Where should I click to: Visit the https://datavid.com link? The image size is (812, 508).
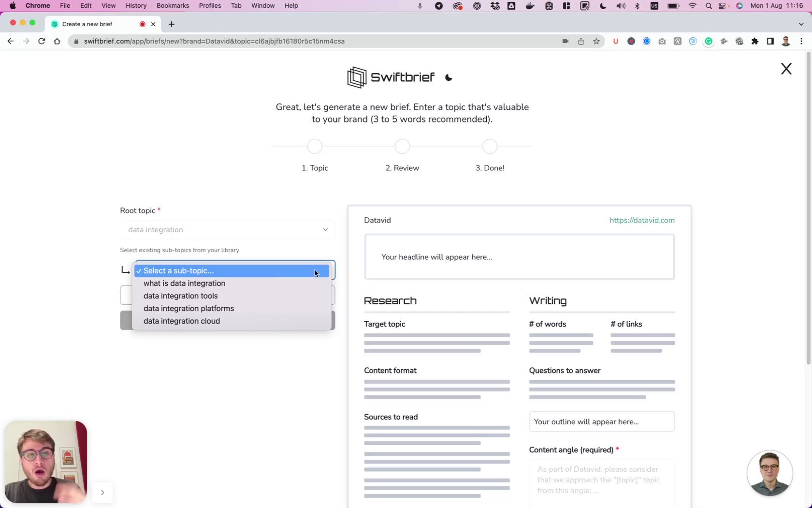point(642,220)
